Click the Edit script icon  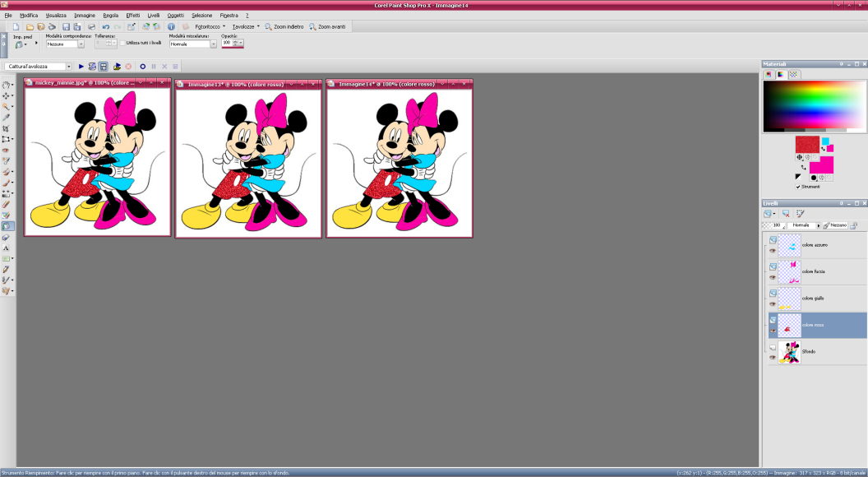[92, 67]
